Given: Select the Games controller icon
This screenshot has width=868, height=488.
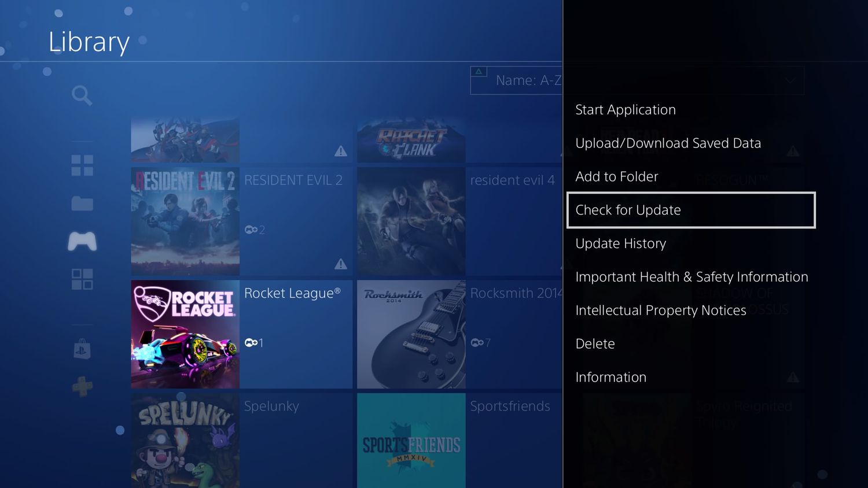Looking at the screenshot, I should tap(82, 241).
